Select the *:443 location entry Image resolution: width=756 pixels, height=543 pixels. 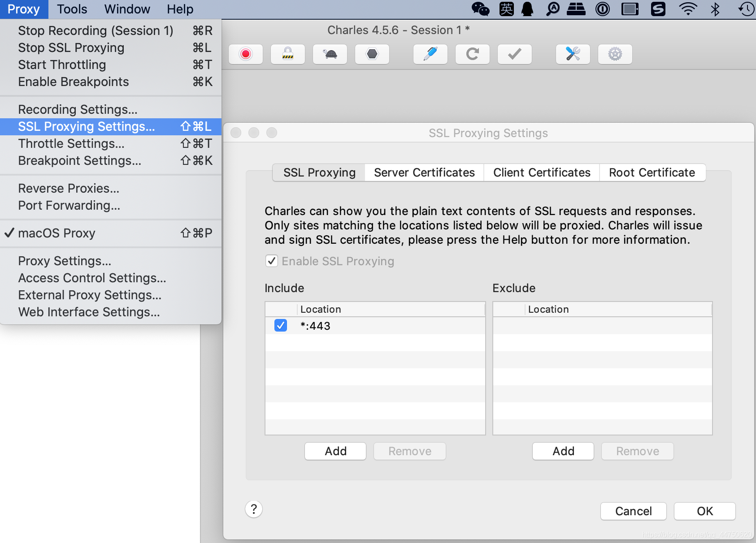pos(375,326)
